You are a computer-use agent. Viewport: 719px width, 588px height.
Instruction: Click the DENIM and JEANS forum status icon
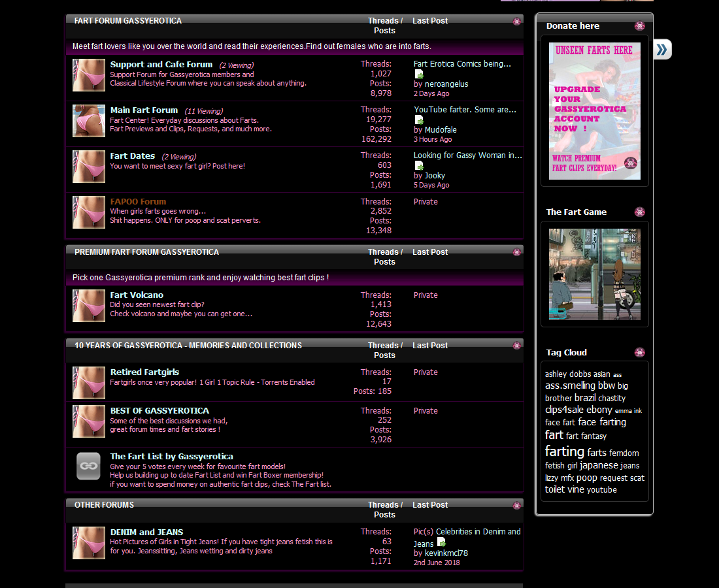point(88,543)
